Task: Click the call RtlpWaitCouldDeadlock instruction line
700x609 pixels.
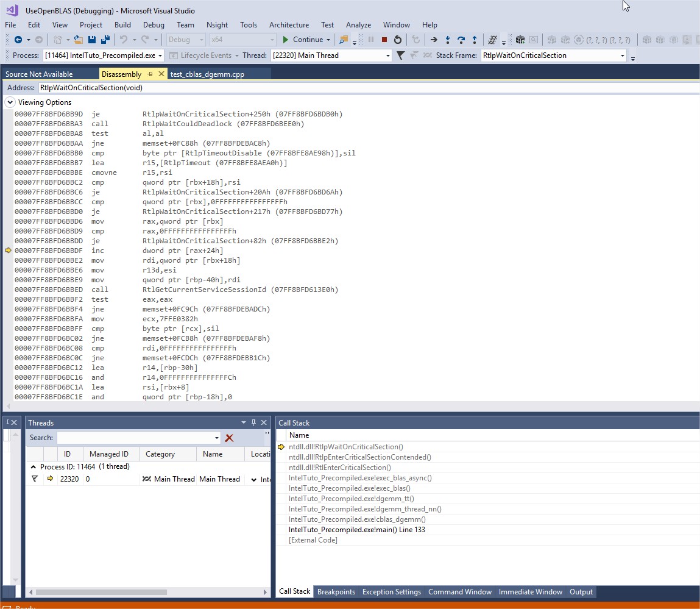Action: (x=160, y=124)
